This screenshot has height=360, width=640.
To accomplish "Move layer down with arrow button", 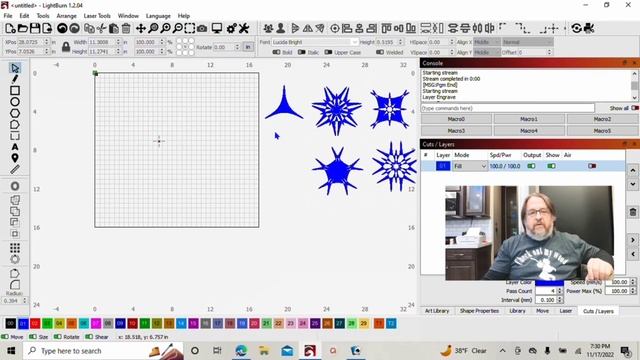I will pyautogui.click(x=633, y=184).
